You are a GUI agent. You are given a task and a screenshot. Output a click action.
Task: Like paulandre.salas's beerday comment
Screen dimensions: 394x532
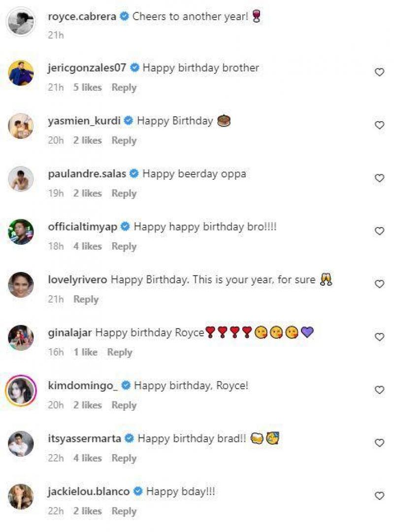point(379,178)
